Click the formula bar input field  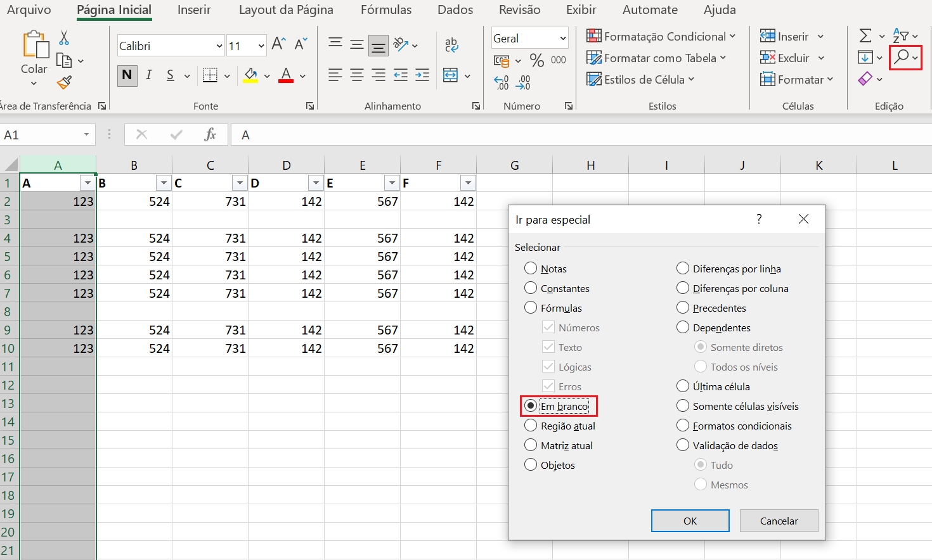[581, 135]
